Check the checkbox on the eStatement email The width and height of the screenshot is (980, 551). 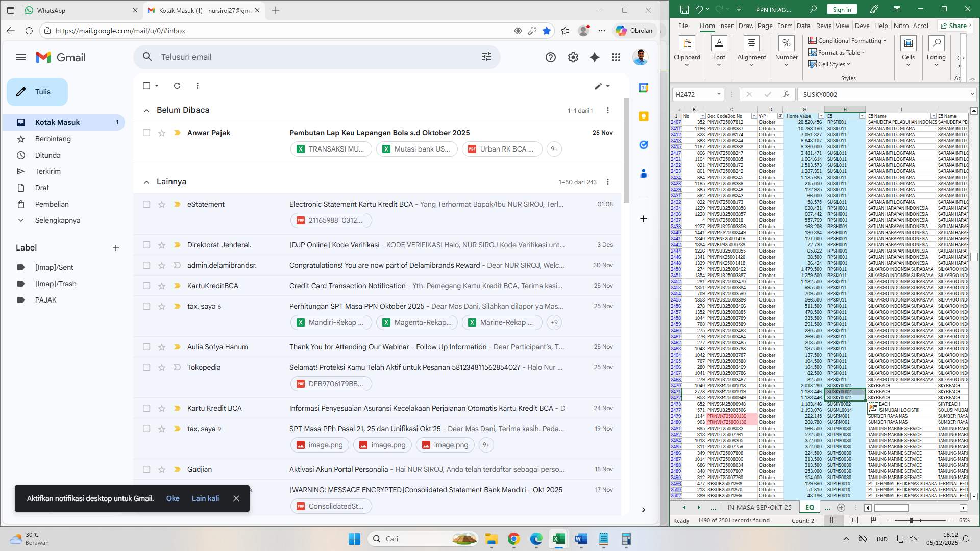coord(146,204)
